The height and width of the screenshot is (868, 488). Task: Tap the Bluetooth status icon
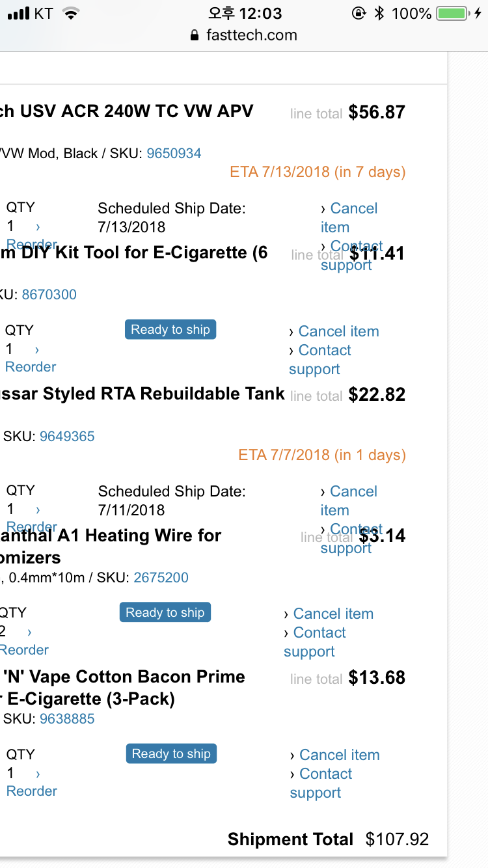click(379, 13)
